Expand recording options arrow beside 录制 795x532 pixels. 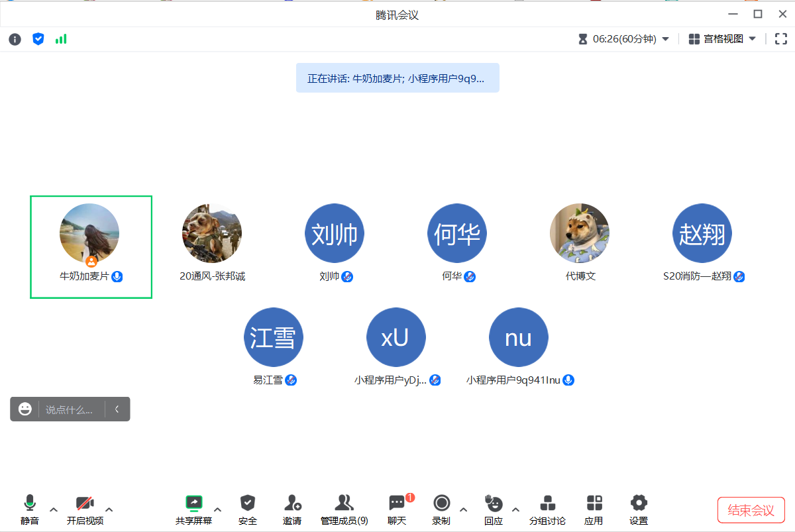[x=463, y=509]
